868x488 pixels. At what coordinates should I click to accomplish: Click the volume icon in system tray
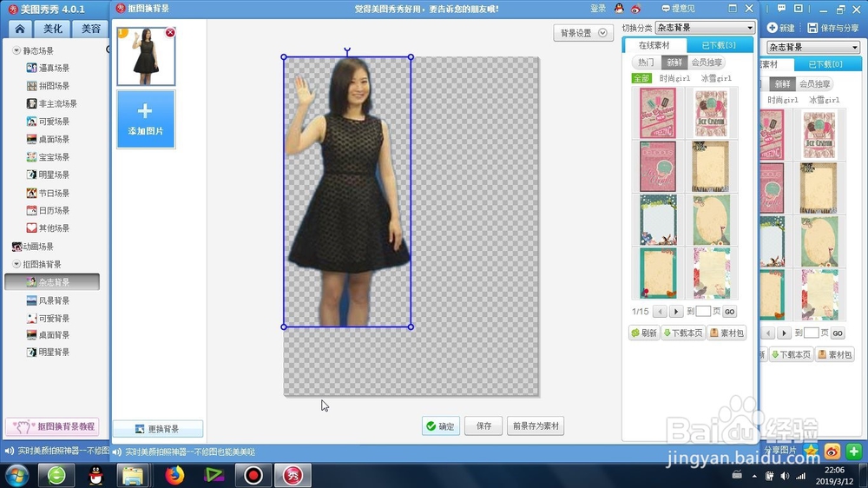[x=785, y=476]
